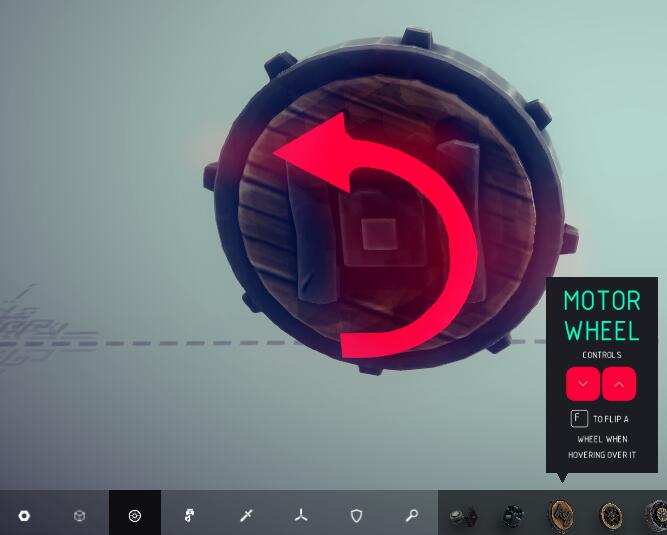Open the mechanical hinge category icon
Screen dimensions: 667x535
[190, 516]
